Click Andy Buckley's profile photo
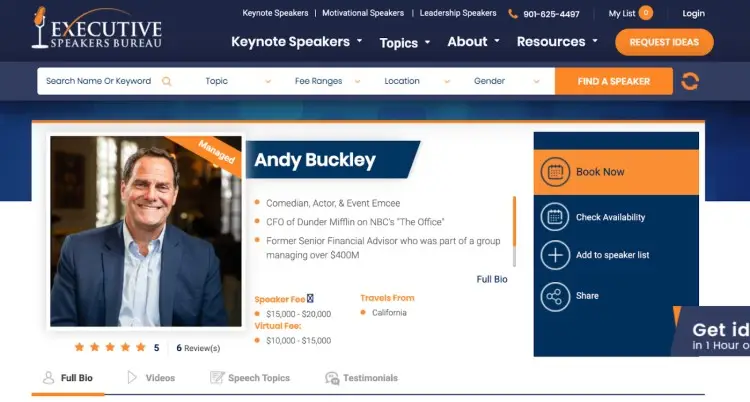 click(x=146, y=231)
